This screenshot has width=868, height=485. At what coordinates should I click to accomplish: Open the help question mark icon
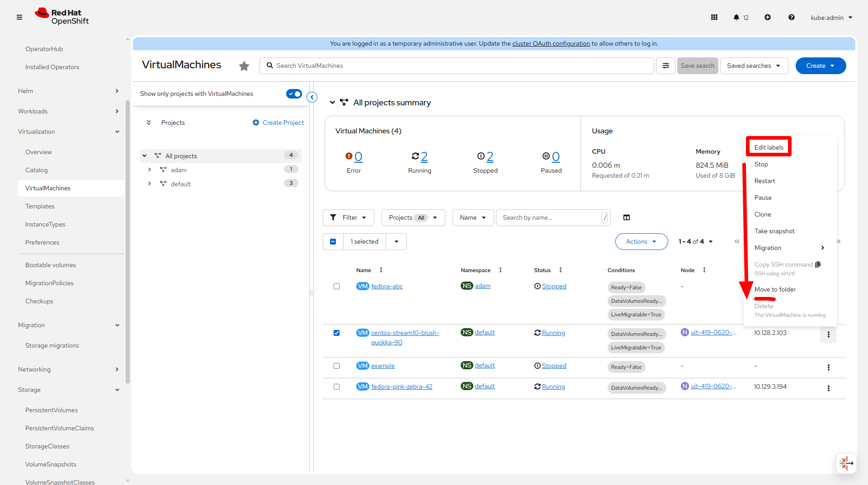point(792,17)
